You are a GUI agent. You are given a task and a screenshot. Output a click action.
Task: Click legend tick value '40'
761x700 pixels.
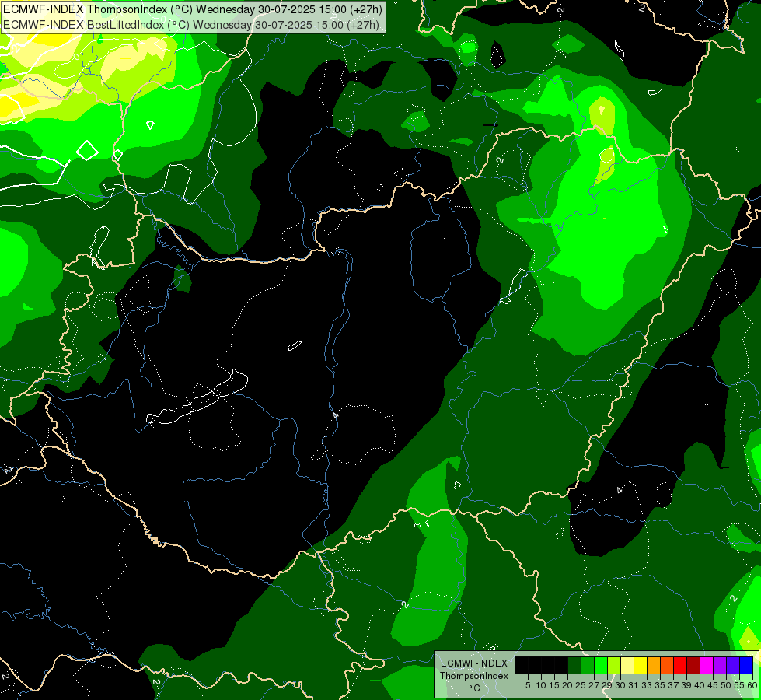tap(700, 685)
